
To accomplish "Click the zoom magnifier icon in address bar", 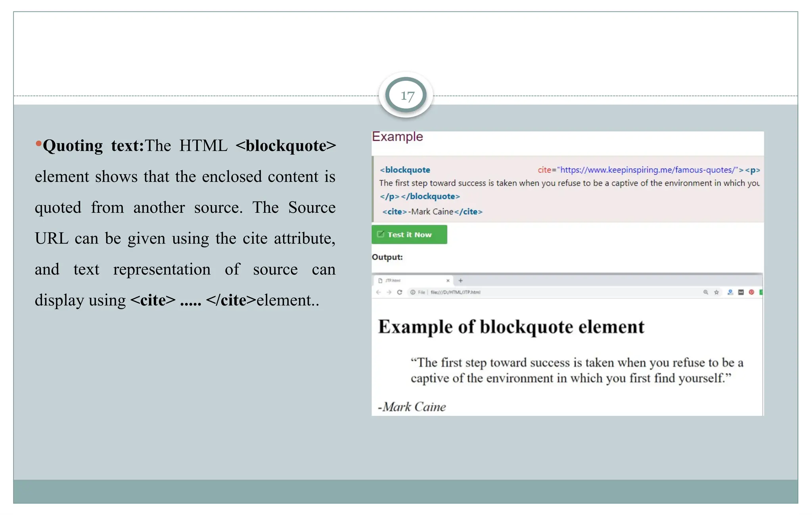I will pyautogui.click(x=706, y=292).
